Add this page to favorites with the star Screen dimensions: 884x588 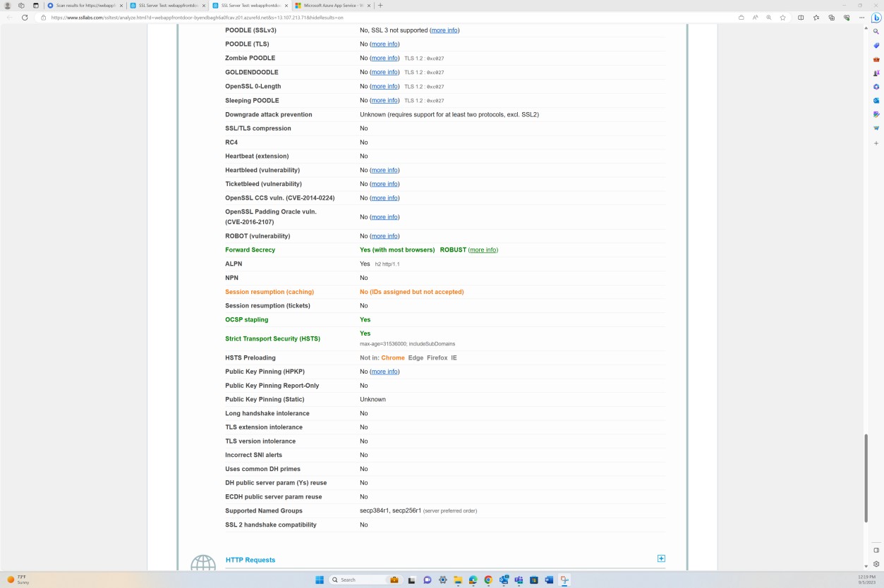click(x=782, y=18)
